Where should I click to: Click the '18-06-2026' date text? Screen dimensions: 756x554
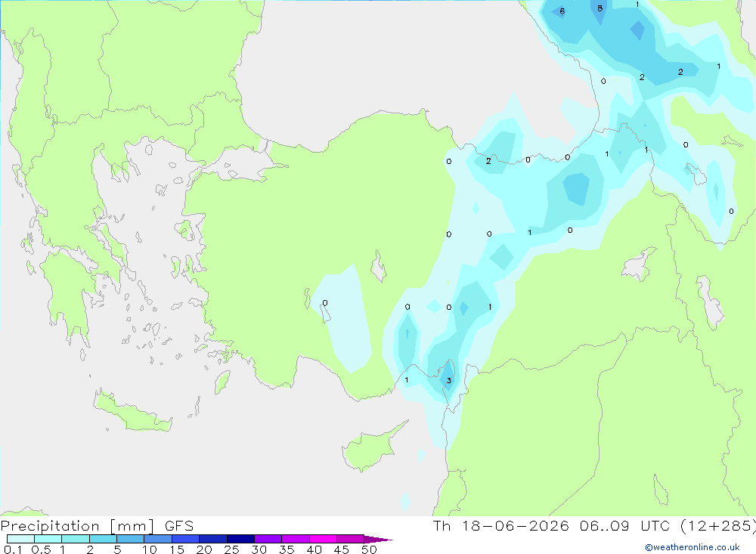(516, 526)
